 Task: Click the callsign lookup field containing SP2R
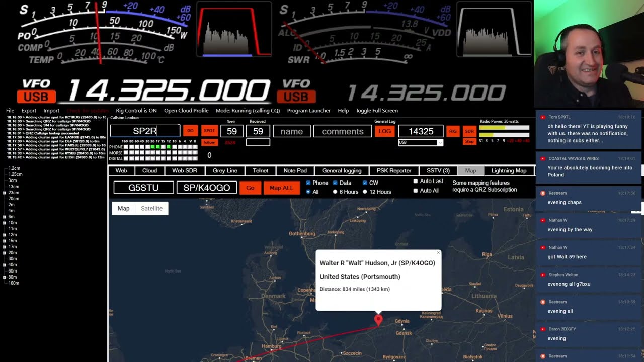[x=145, y=131]
